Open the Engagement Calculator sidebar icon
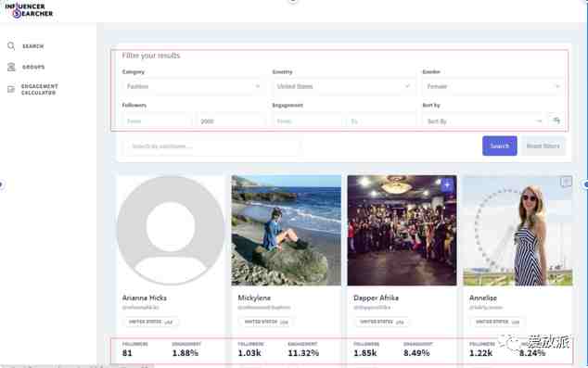The image size is (588, 368). [11, 89]
